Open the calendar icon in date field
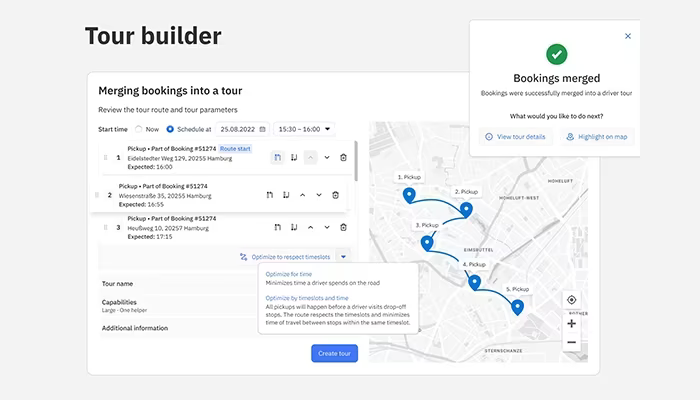The image size is (700, 400). pyautogui.click(x=262, y=129)
